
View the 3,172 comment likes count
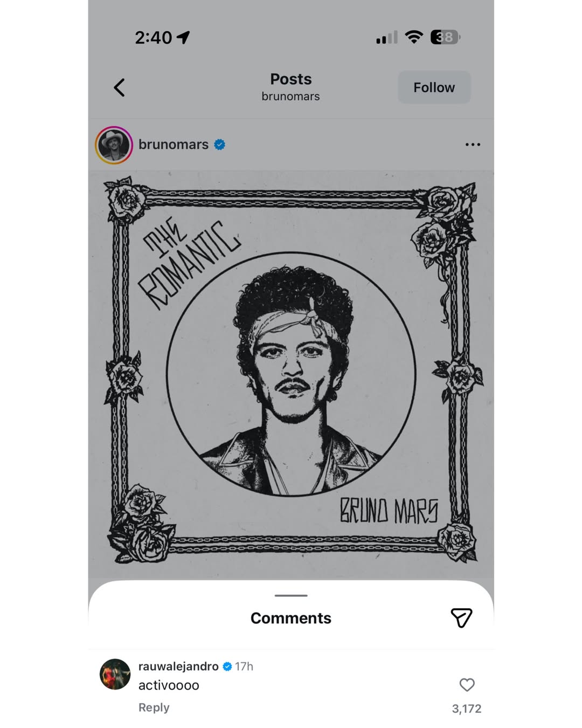pos(467,709)
